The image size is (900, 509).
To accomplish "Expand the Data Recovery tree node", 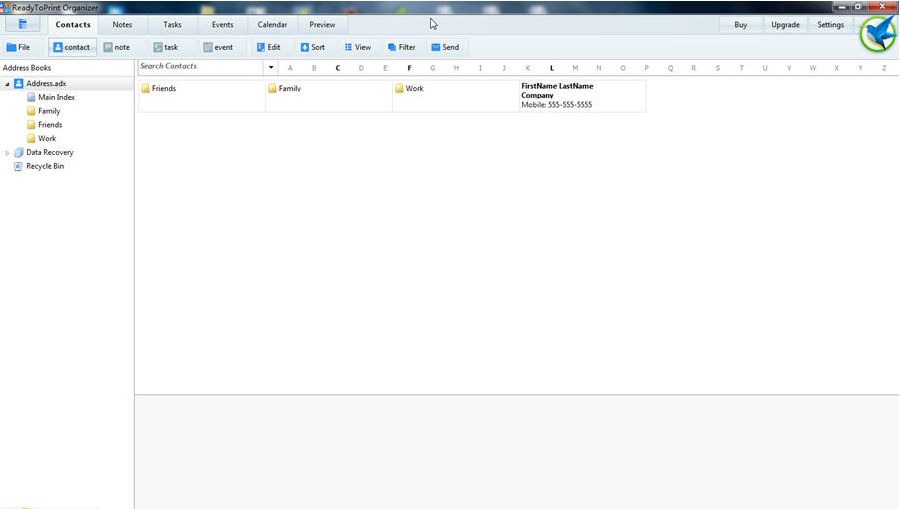I will coord(7,153).
